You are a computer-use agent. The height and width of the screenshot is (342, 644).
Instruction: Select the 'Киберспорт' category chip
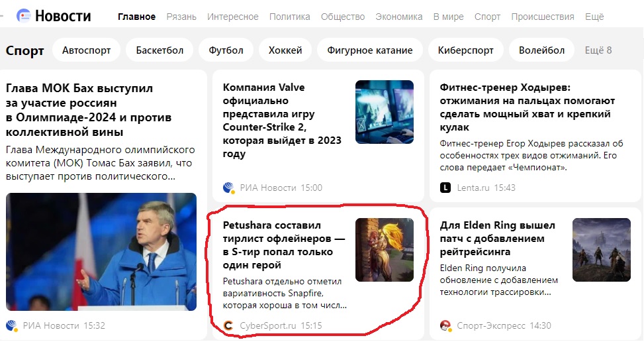click(466, 50)
